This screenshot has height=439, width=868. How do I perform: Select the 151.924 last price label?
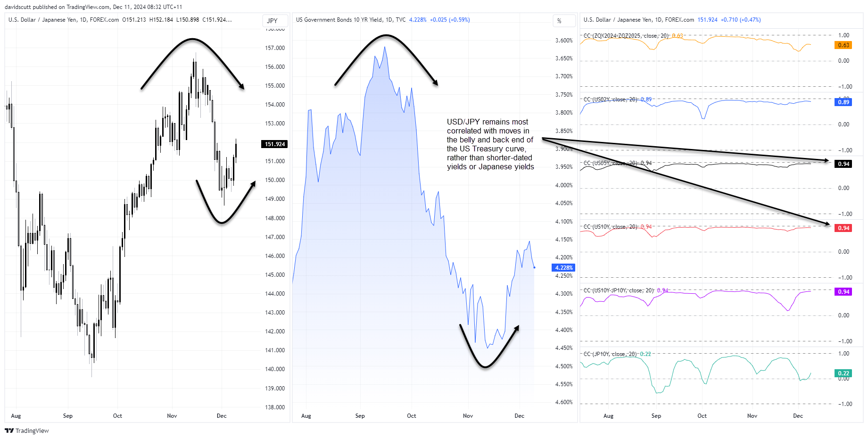[275, 144]
